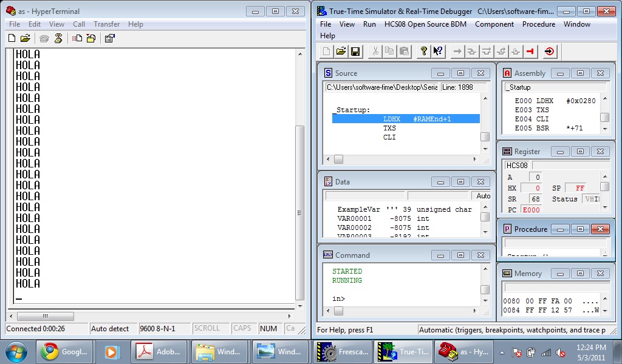622x364 pixels.
Task: Single-step the program in the debugger
Action: 471,52
